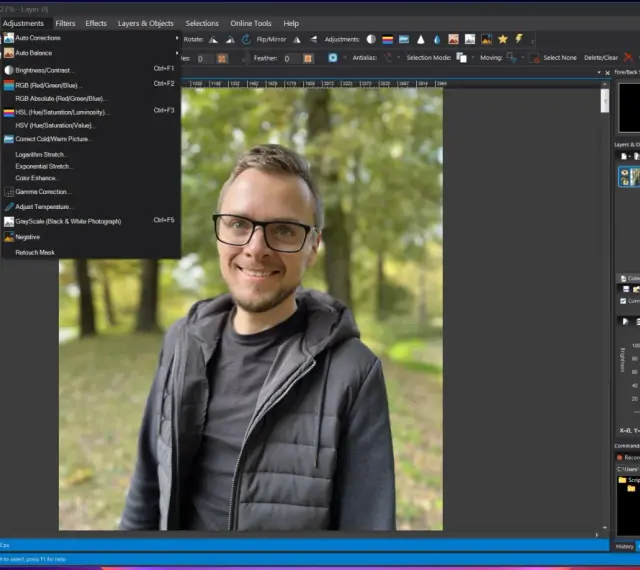Open the Online Tools menu

(x=251, y=23)
